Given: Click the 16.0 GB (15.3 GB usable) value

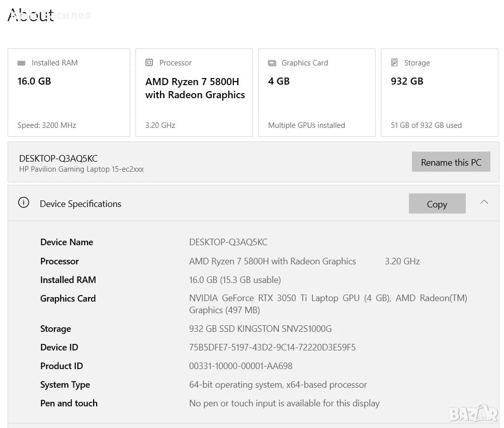Looking at the screenshot, I should (235, 280).
